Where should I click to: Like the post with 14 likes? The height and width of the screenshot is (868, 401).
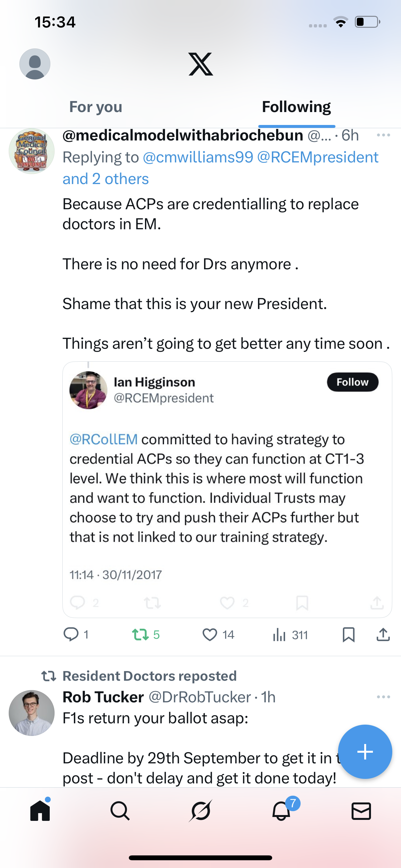point(210,635)
